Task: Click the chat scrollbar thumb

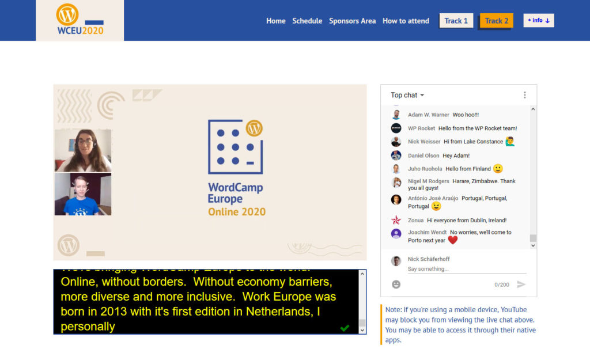Action: 533,238
